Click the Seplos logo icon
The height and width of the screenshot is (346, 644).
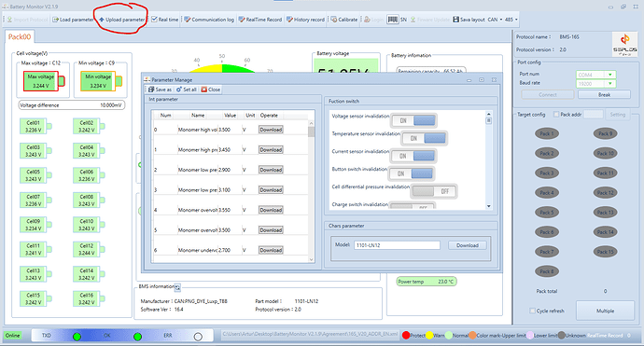pyautogui.click(x=624, y=44)
